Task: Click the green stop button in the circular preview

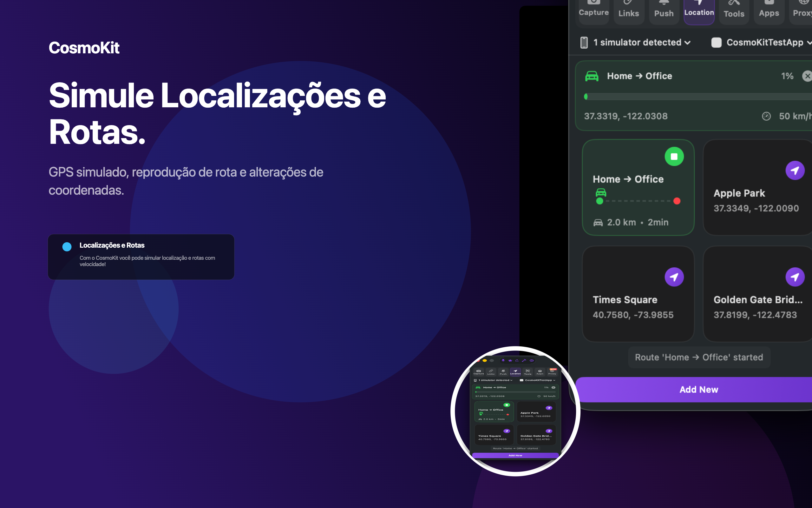Action: pyautogui.click(x=507, y=405)
